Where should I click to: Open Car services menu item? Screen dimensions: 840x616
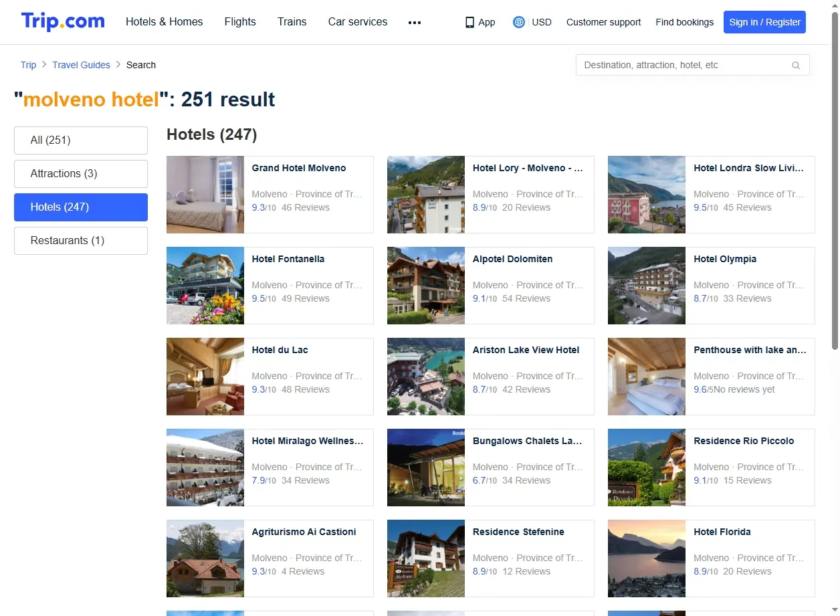coord(358,22)
